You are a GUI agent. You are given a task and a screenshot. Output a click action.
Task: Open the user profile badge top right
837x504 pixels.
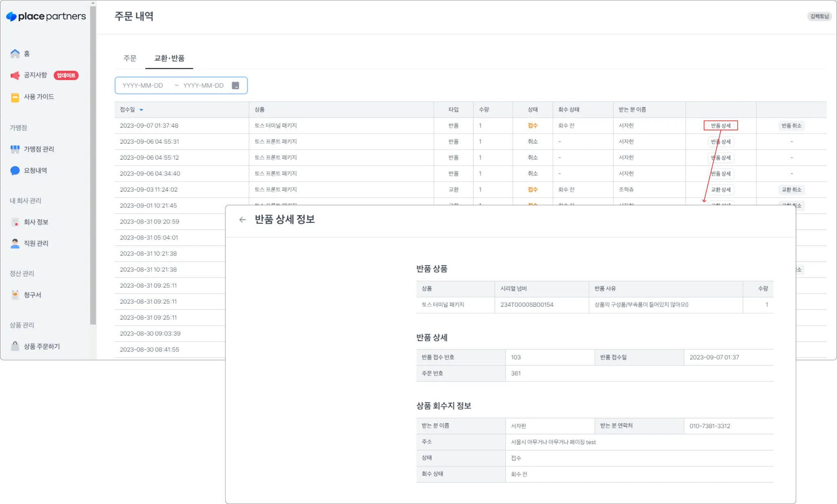pyautogui.click(x=819, y=16)
